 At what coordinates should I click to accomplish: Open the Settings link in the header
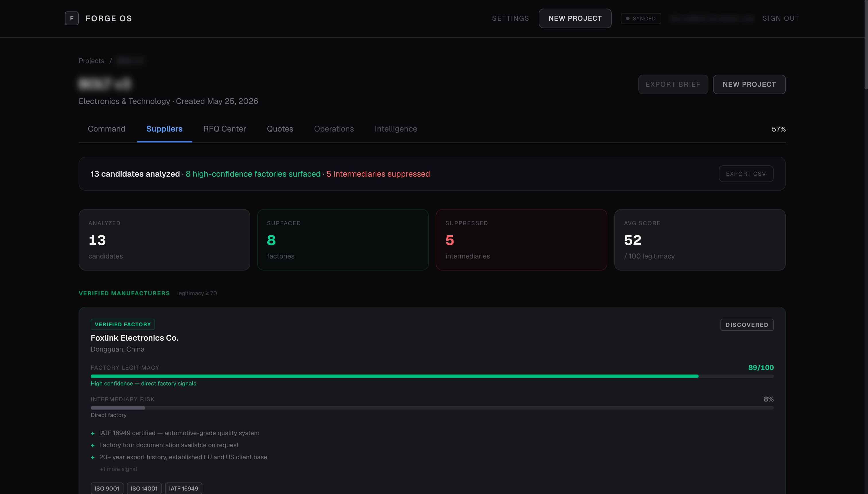[x=510, y=18]
